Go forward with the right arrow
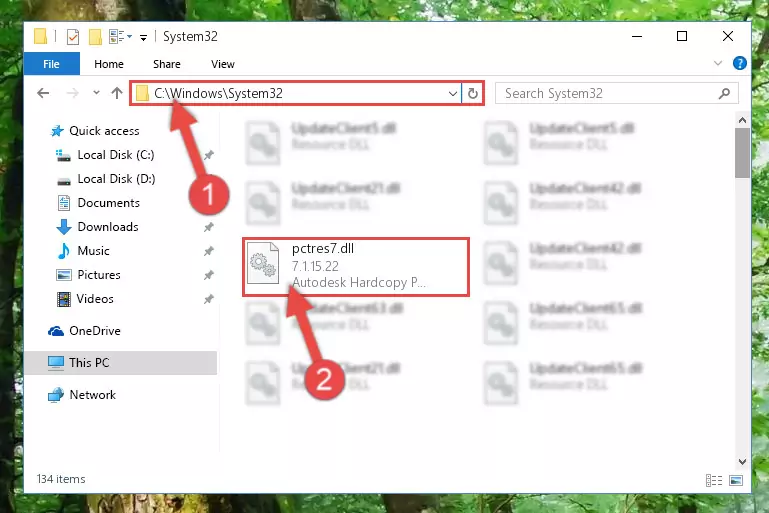Screen dimensions: 769x513 [72, 93]
